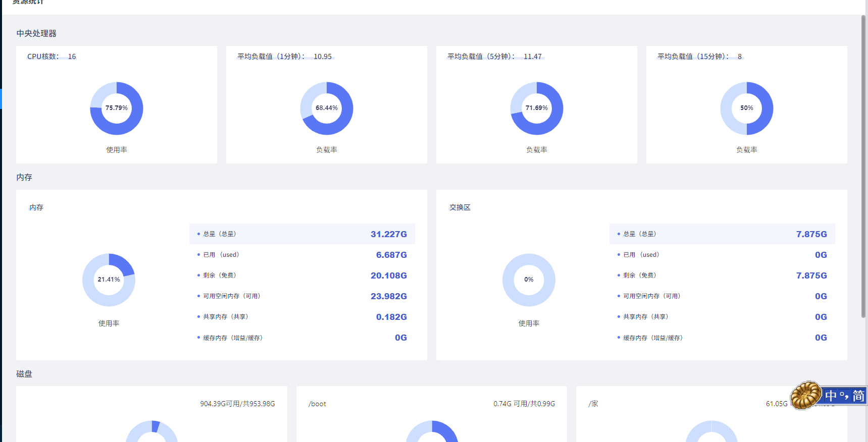Viewport: 868px width, 442px height.
Task: Click the swap 缓存内存 0G row
Action: [722, 338]
